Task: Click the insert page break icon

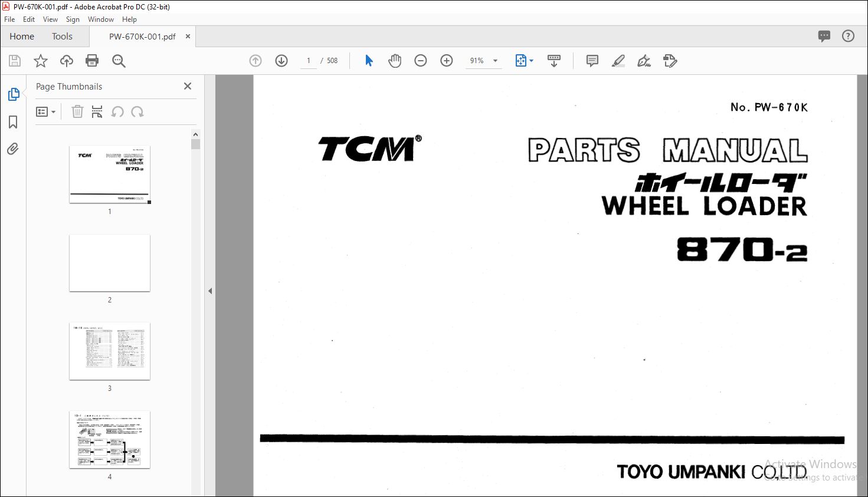Action: (97, 111)
